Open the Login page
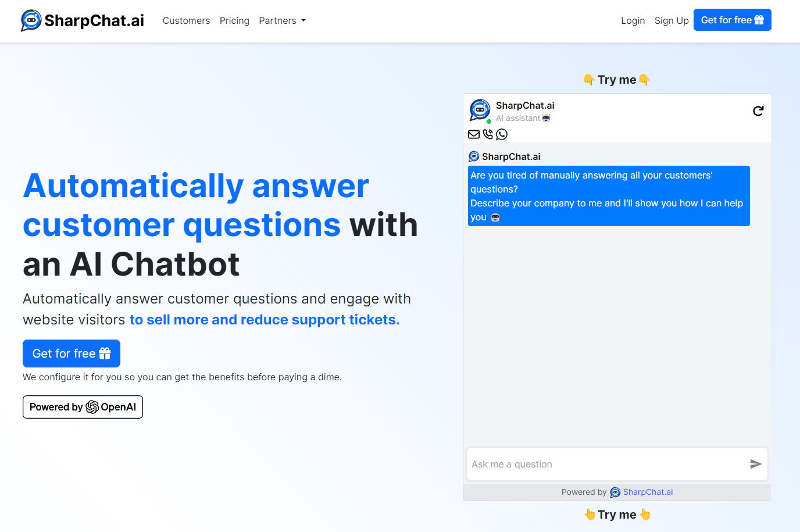 633,21
